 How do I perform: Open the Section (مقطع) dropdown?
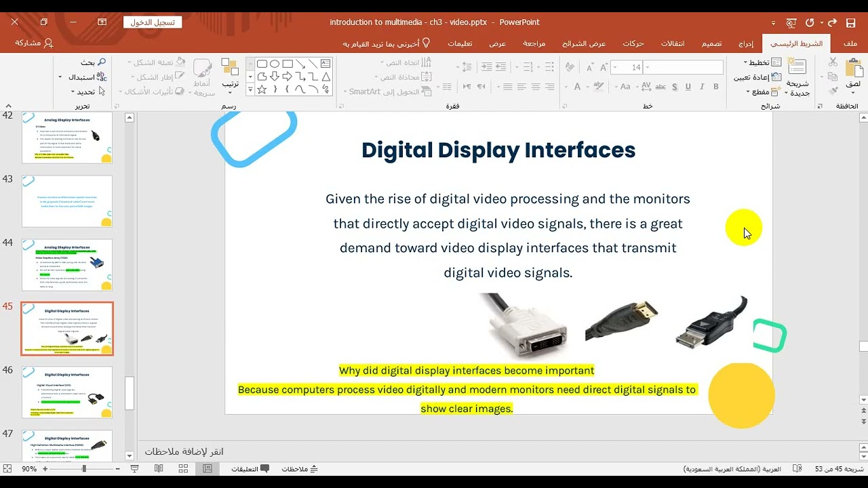click(x=764, y=92)
